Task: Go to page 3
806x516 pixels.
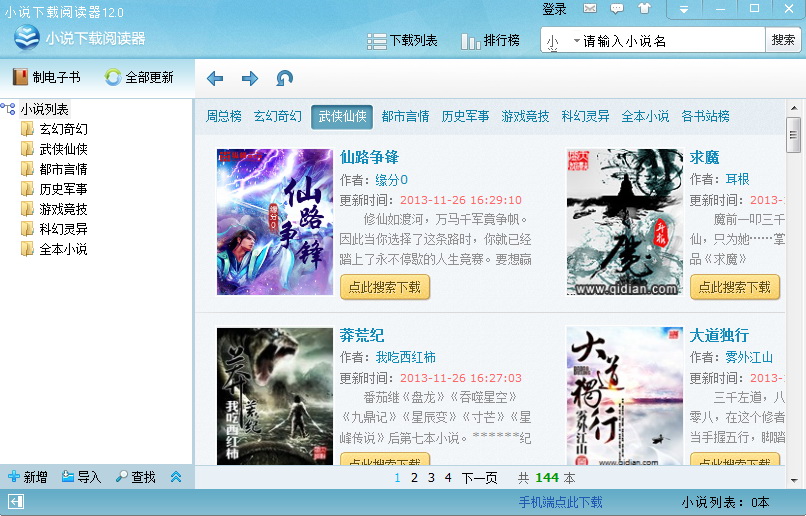Action: 431,478
